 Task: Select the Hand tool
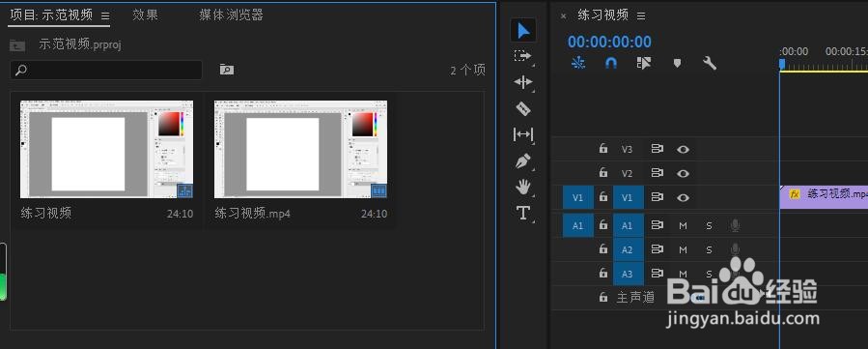[x=522, y=188]
